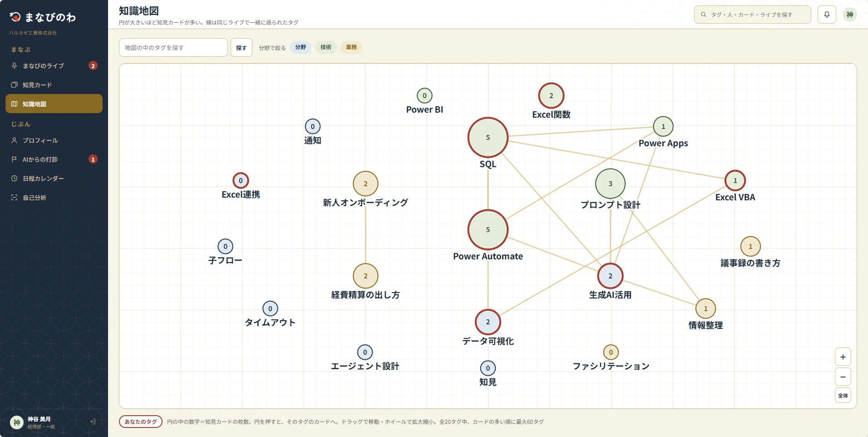The image size is (868, 437).
Task: Click the ハルカゼ工業株式会社 company name
Action: (x=33, y=33)
